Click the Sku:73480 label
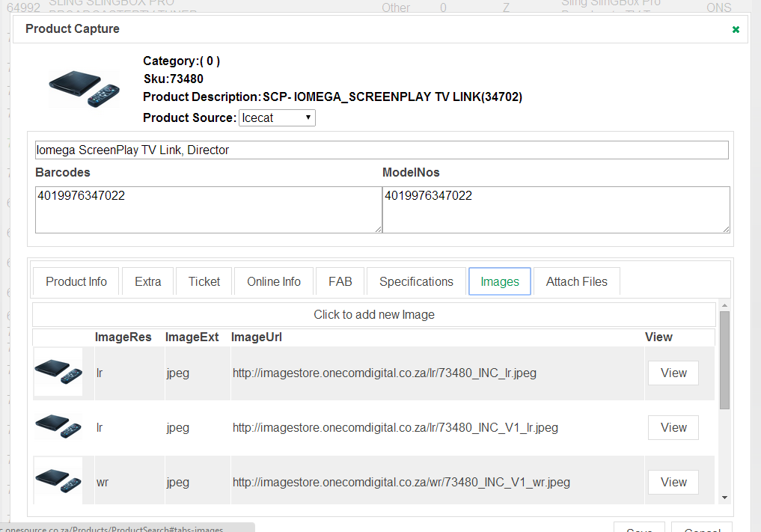This screenshot has width=761, height=532. tap(174, 79)
